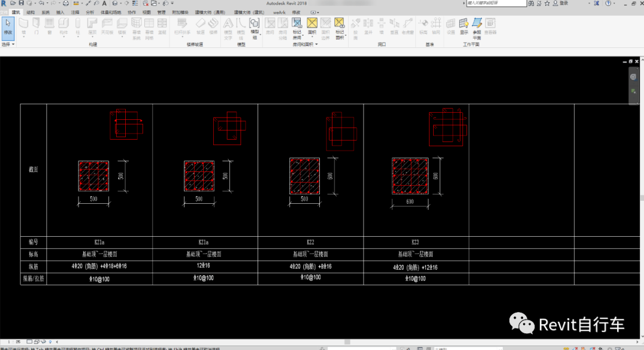Activate the 显示 work plane icon

pyautogui.click(x=464, y=26)
